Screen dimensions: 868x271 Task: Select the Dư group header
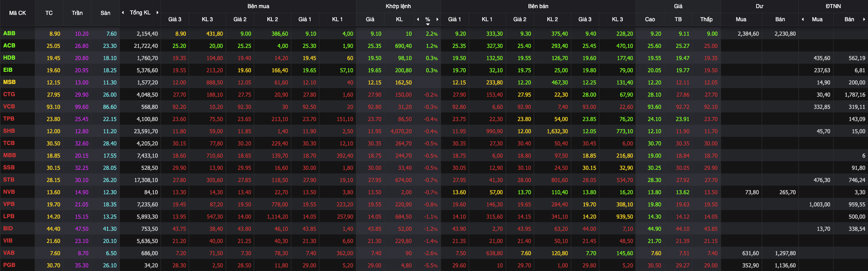coord(759,6)
